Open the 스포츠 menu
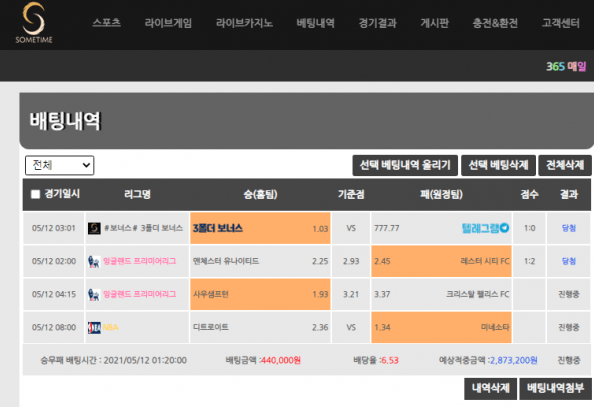 coord(106,23)
